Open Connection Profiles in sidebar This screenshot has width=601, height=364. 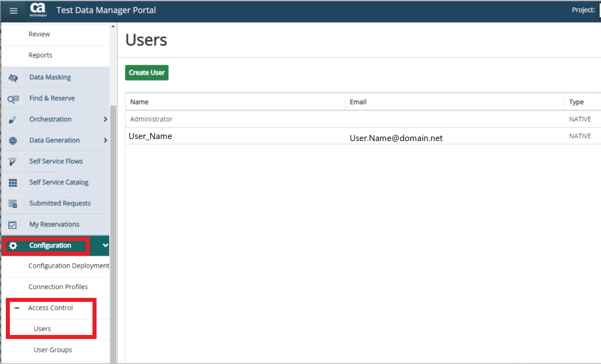coord(58,287)
